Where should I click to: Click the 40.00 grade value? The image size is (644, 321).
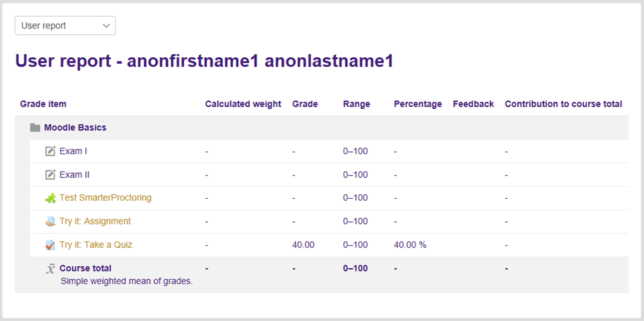[303, 244]
